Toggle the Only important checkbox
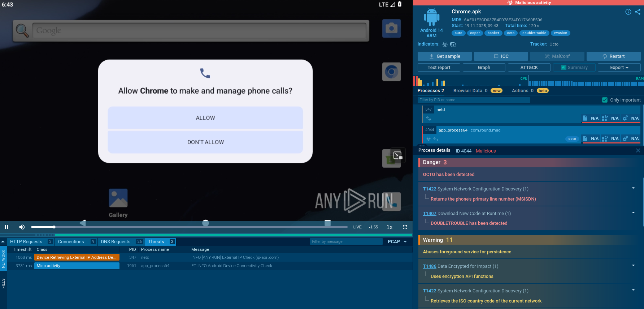 click(605, 100)
